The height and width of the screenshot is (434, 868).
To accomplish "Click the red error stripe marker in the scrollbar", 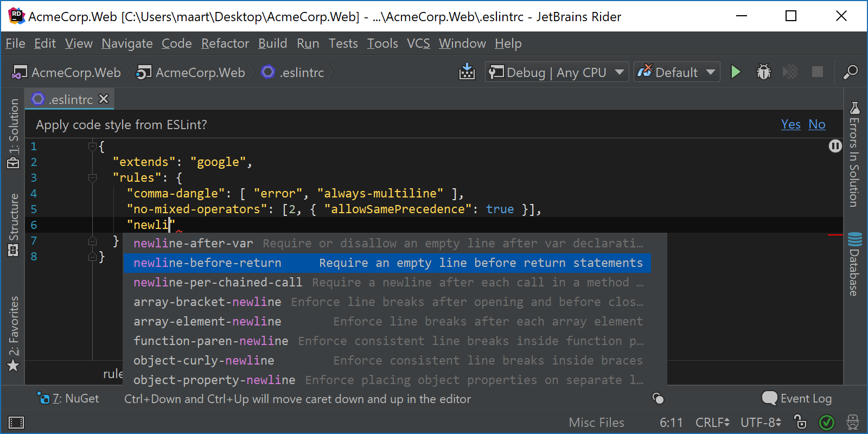I will [x=835, y=235].
